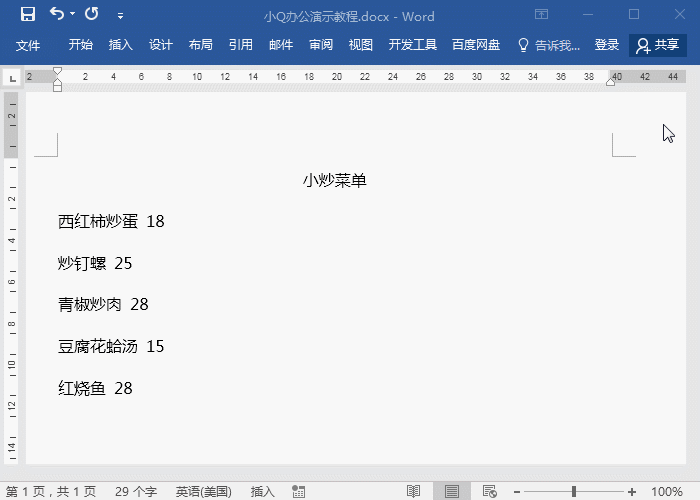This screenshot has width=700, height=500.
Task: Open the 文件 menu
Action: tap(28, 45)
